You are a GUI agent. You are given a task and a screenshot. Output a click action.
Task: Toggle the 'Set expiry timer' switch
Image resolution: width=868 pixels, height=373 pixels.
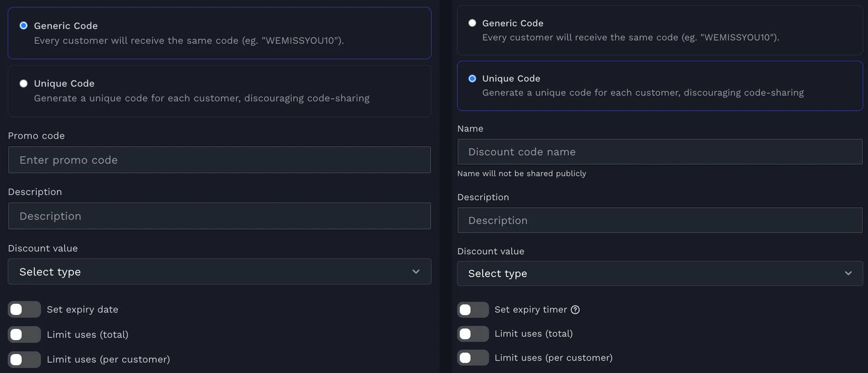pos(473,310)
